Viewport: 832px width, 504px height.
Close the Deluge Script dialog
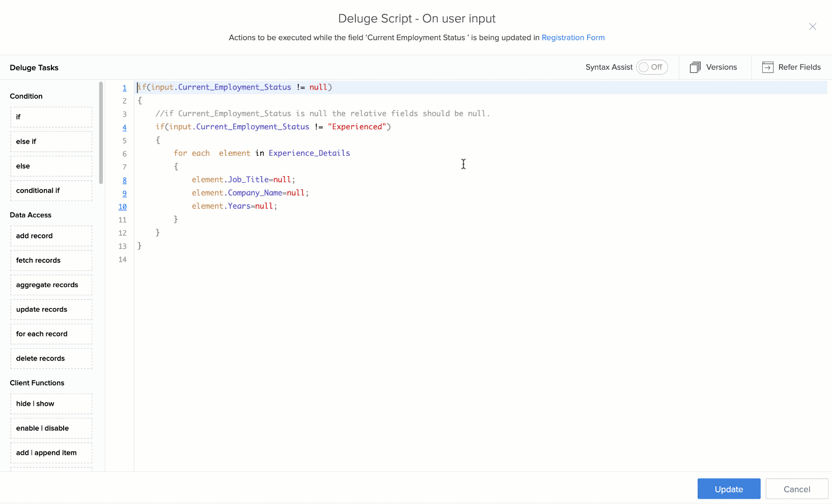[x=812, y=26]
